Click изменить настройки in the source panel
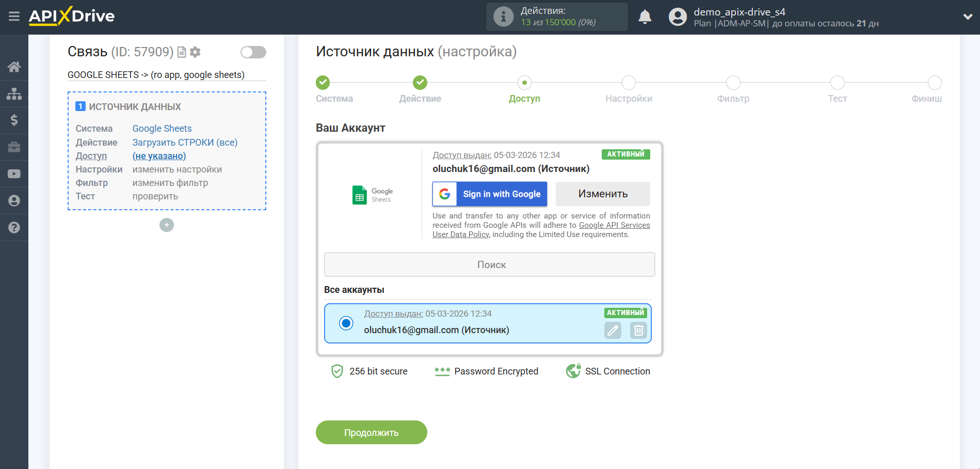980x469 pixels. [x=177, y=169]
